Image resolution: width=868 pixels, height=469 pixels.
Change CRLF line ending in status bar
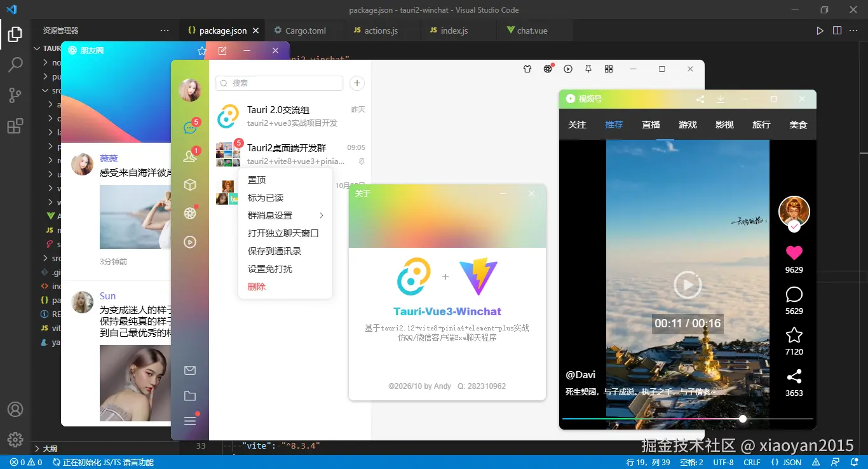point(752,463)
